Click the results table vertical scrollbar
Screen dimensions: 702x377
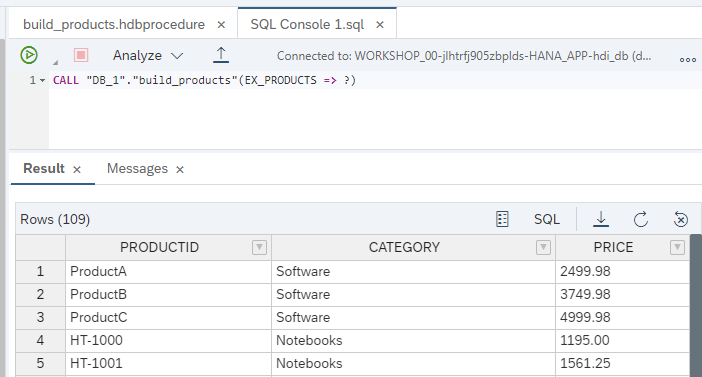coord(696,305)
